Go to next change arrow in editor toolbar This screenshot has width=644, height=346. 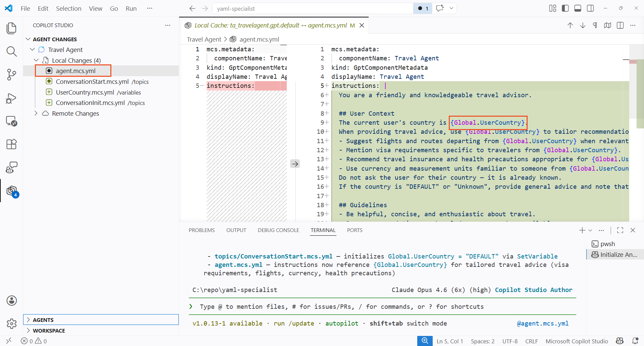[x=583, y=25]
